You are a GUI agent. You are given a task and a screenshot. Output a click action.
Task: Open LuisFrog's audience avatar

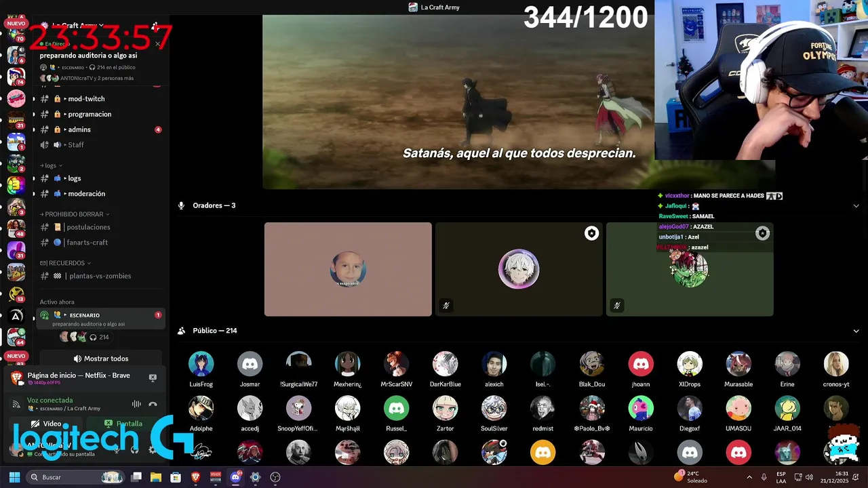tap(201, 364)
